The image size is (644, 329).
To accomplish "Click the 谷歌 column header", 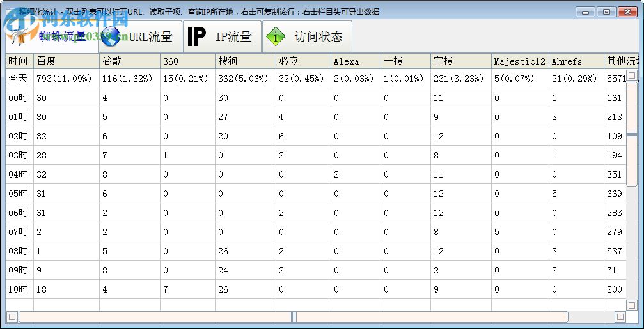I will pyautogui.click(x=130, y=61).
